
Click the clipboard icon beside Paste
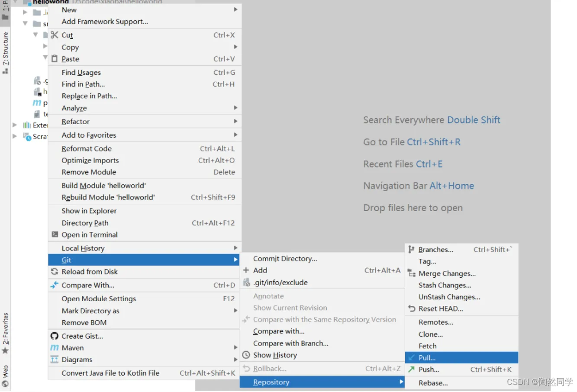click(x=55, y=59)
